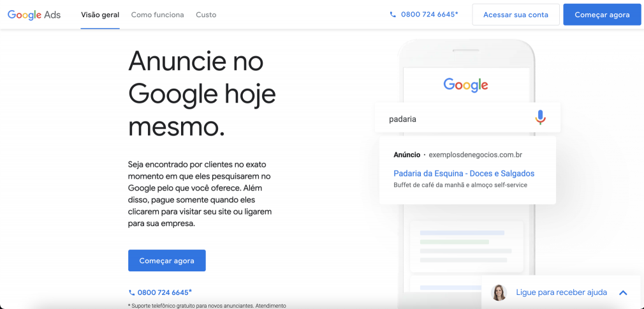The height and width of the screenshot is (309, 644).
Task: Click the header phone number 0800 724 6645
Action: click(424, 15)
